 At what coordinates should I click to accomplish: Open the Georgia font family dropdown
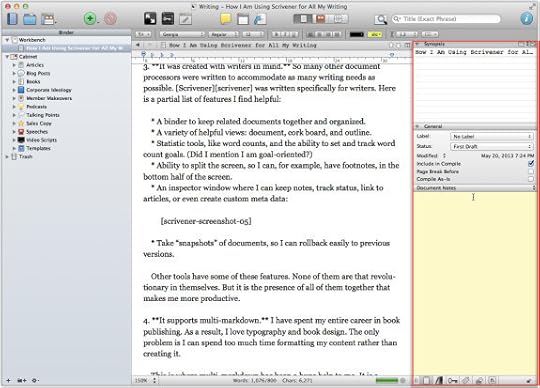click(182, 34)
